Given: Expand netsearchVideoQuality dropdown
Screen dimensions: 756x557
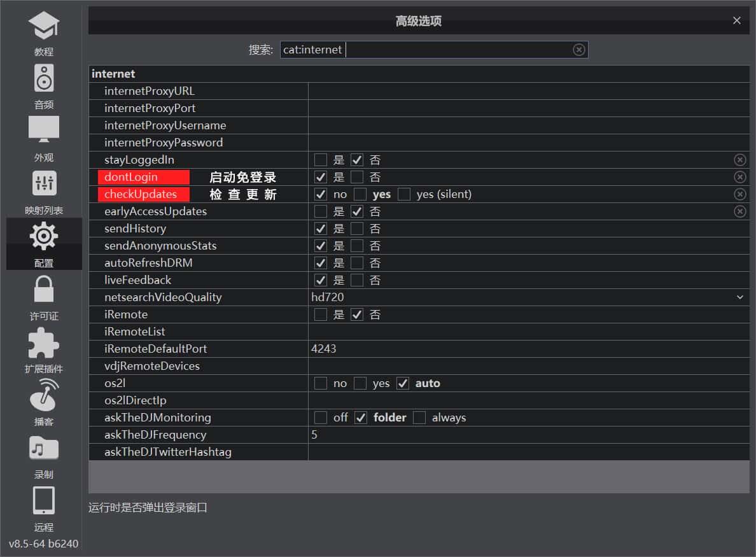Looking at the screenshot, I should (739, 297).
